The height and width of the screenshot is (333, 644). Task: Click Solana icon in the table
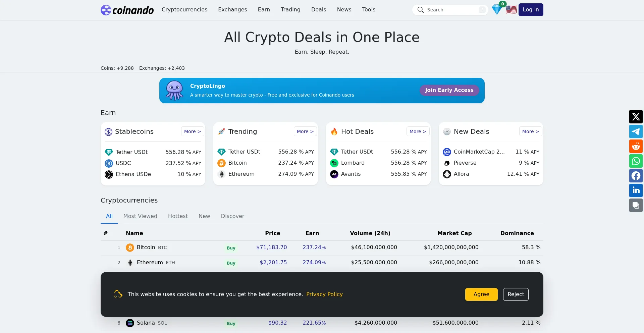tap(130, 323)
